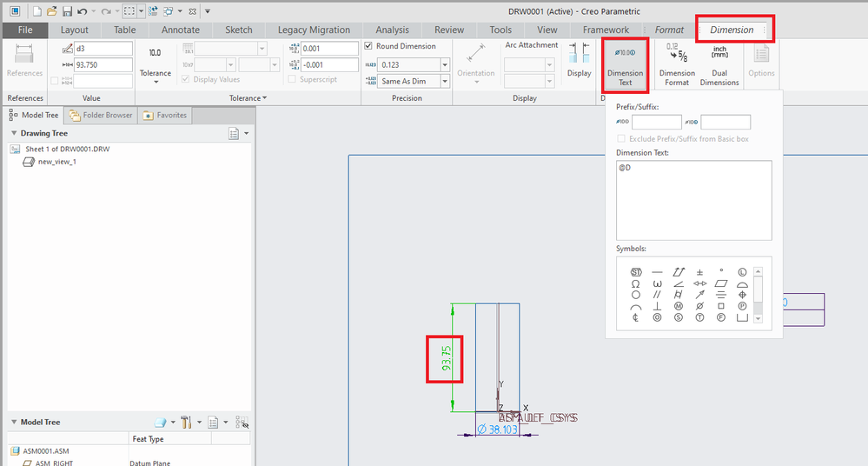
Task: Insert the degree symbol from Symbols palette
Action: [721, 272]
